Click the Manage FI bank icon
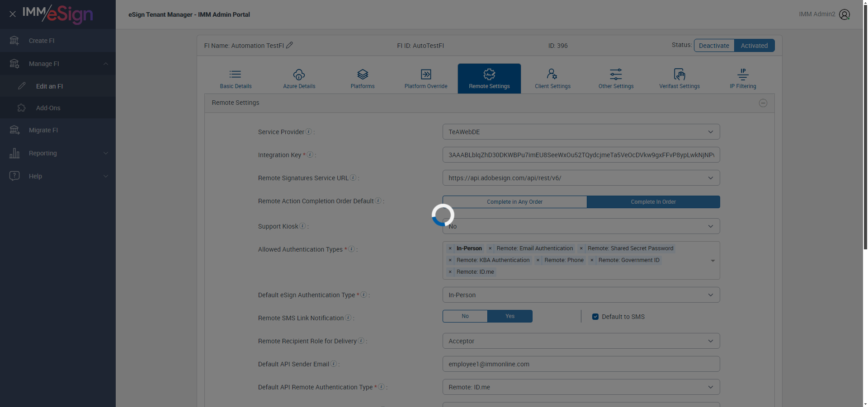This screenshot has width=868, height=407. click(14, 64)
